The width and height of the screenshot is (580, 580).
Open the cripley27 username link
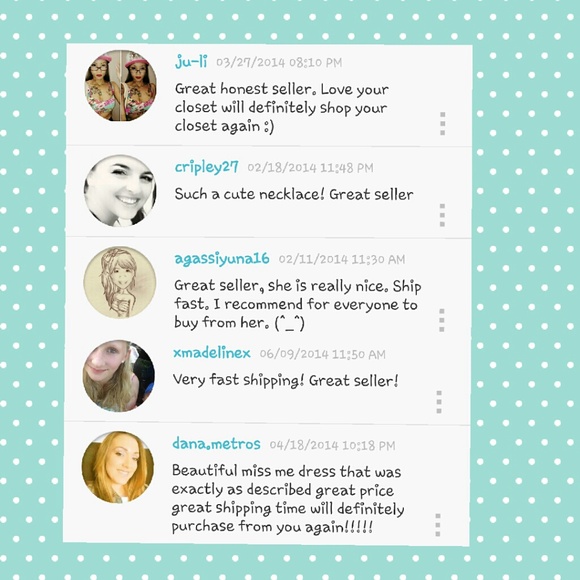206,167
